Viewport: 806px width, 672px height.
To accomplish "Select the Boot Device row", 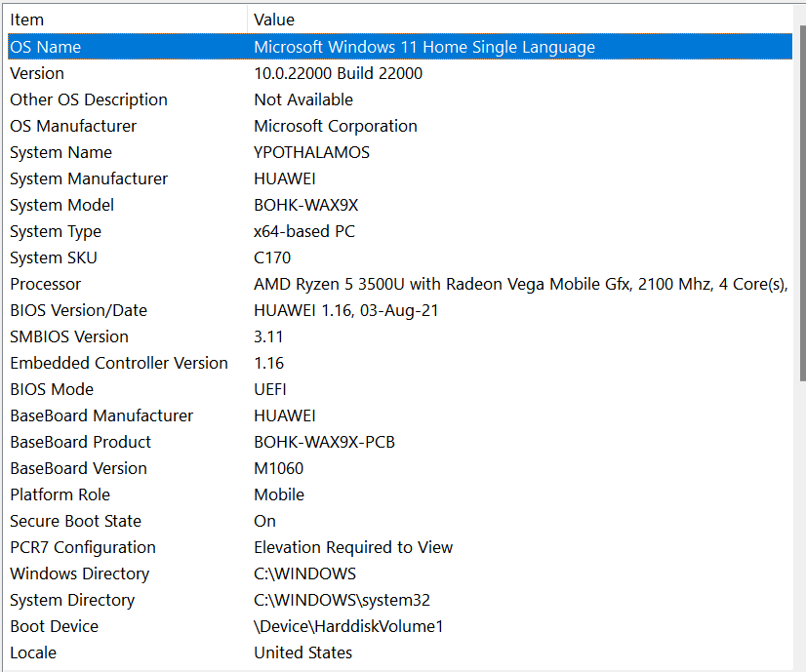I will [x=400, y=626].
